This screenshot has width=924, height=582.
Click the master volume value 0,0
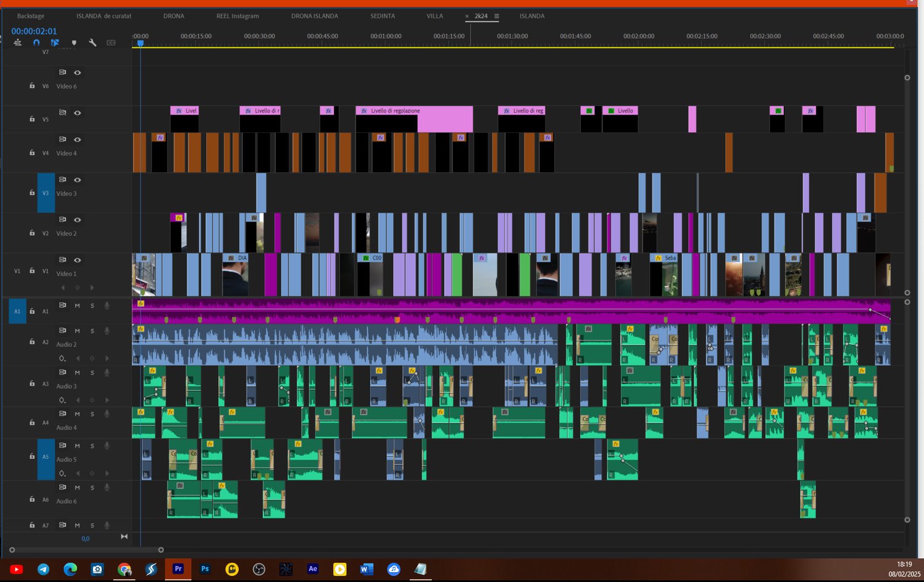click(85, 539)
